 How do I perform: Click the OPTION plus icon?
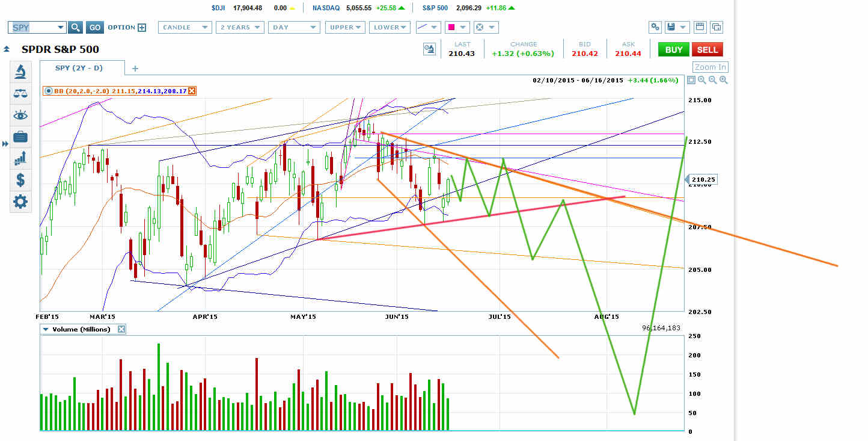pos(142,27)
